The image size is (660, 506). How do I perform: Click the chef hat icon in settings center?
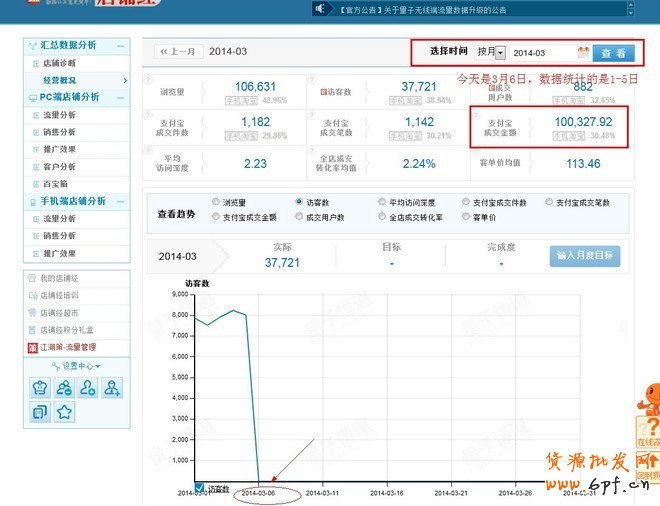point(40,388)
